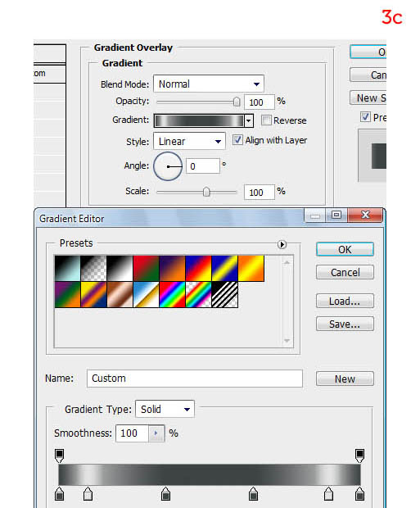Select the center-left dark color stop
The height and width of the screenshot is (508, 420).
coord(166,493)
